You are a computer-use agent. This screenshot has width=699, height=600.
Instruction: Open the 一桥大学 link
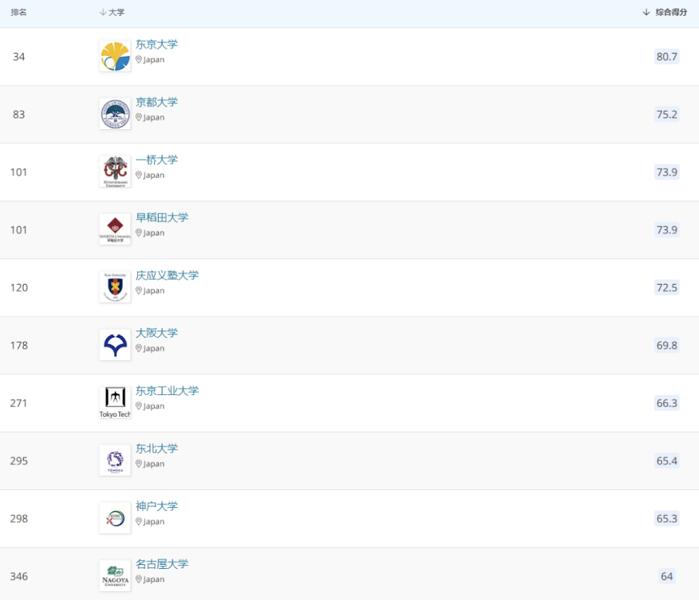pyautogui.click(x=156, y=160)
